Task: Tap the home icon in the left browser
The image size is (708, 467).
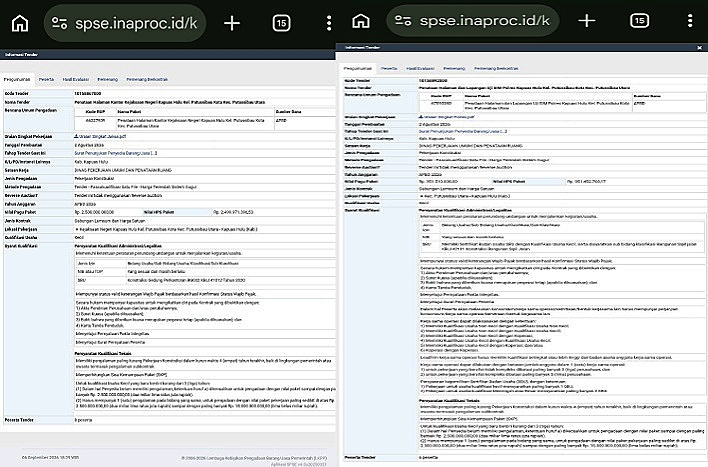Action: [20, 23]
